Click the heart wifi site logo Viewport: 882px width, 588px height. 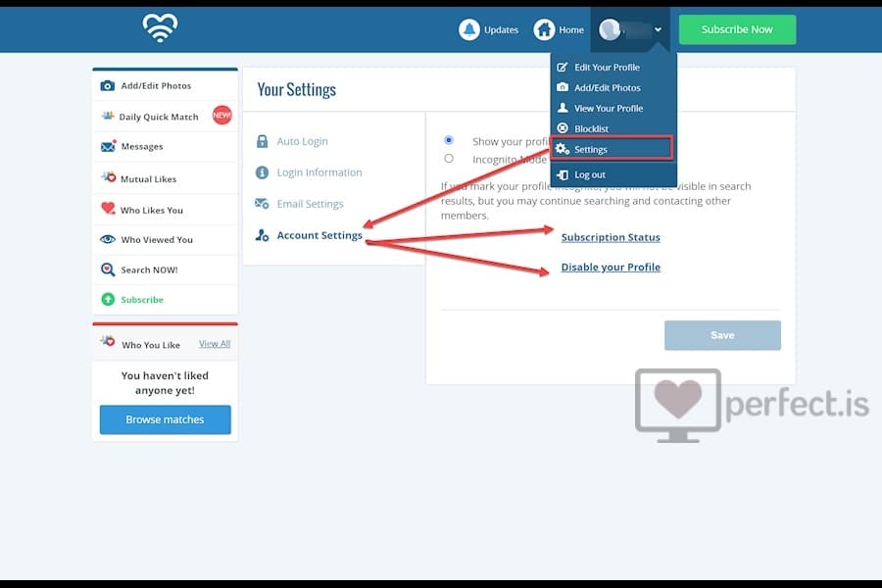[161, 28]
